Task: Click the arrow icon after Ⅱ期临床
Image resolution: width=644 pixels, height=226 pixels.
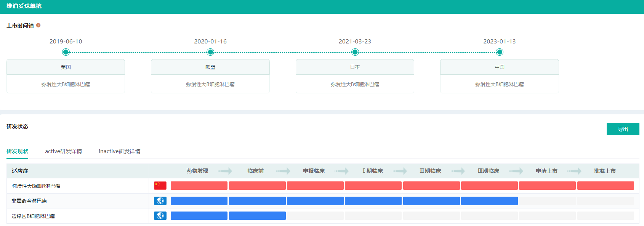Action: [x=458, y=171]
